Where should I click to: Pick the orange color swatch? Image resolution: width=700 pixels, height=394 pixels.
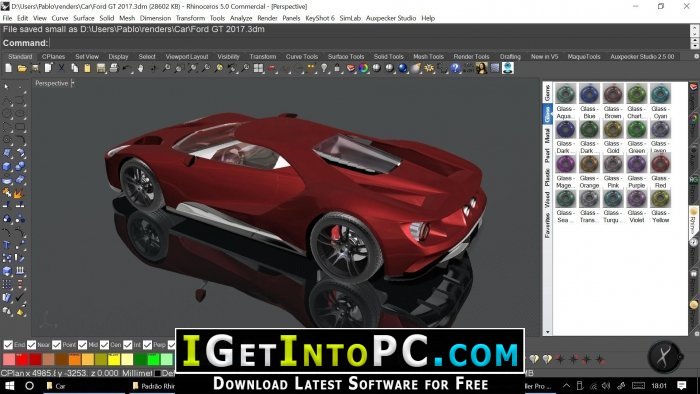(x=75, y=360)
